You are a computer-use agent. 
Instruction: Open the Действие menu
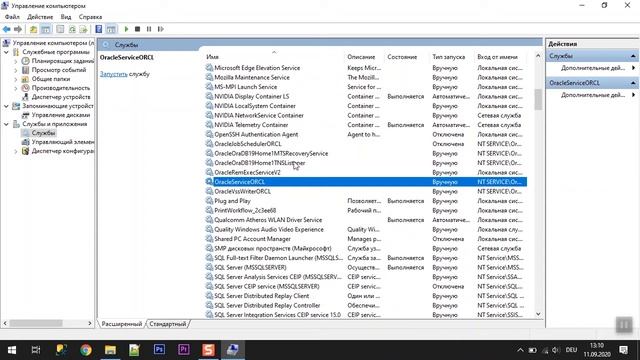pos(40,17)
